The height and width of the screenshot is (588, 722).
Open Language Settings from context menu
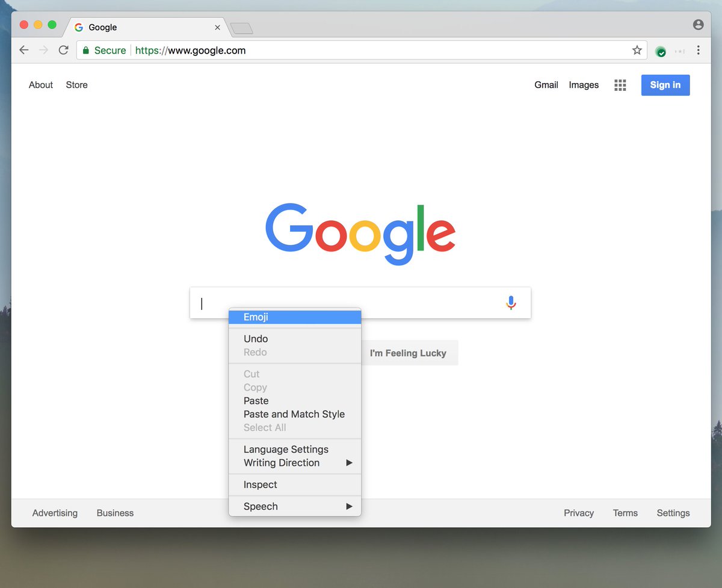pos(295,450)
